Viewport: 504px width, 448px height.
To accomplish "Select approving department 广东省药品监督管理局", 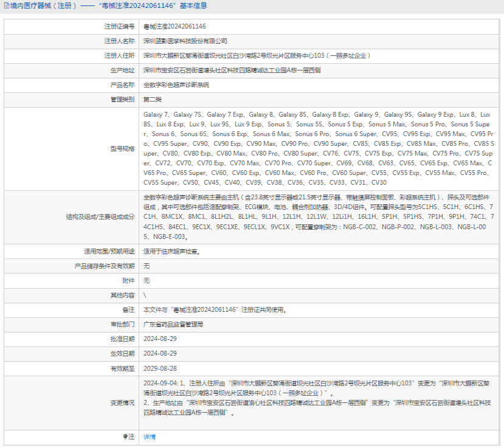I will pos(173,324).
